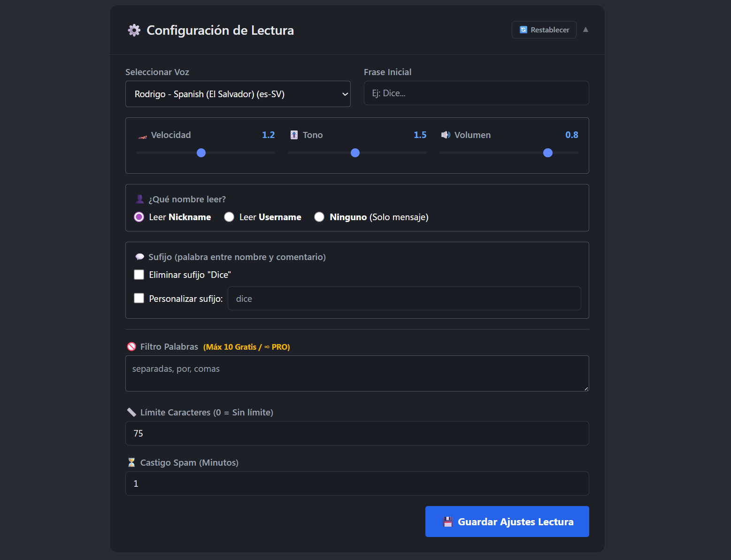Click the hourglass icon beside Castigo Spam
The image size is (731, 560).
[131, 462]
